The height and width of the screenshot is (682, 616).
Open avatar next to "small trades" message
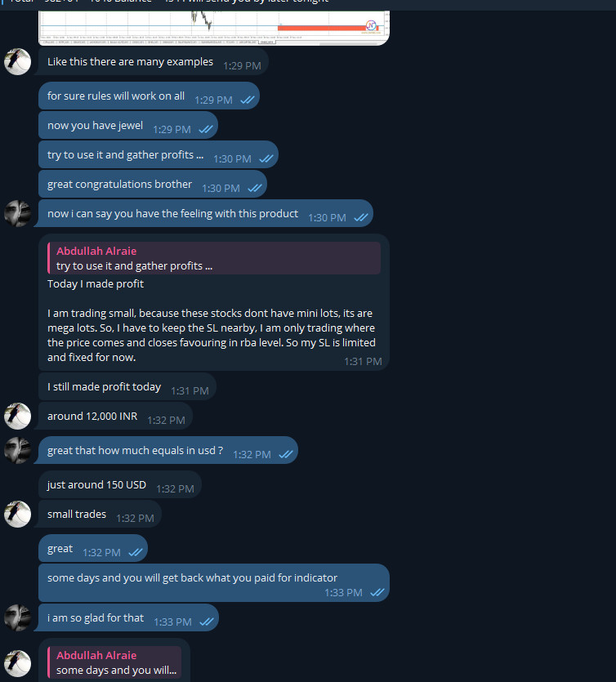coord(17,515)
